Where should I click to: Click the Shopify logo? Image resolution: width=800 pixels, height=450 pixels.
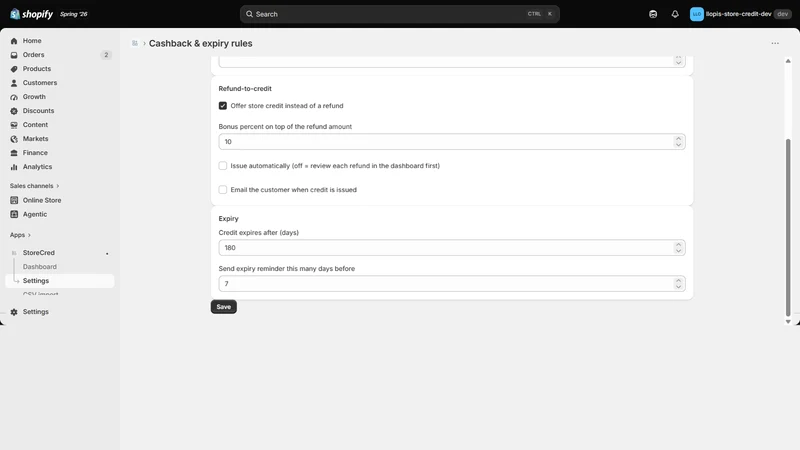point(31,14)
